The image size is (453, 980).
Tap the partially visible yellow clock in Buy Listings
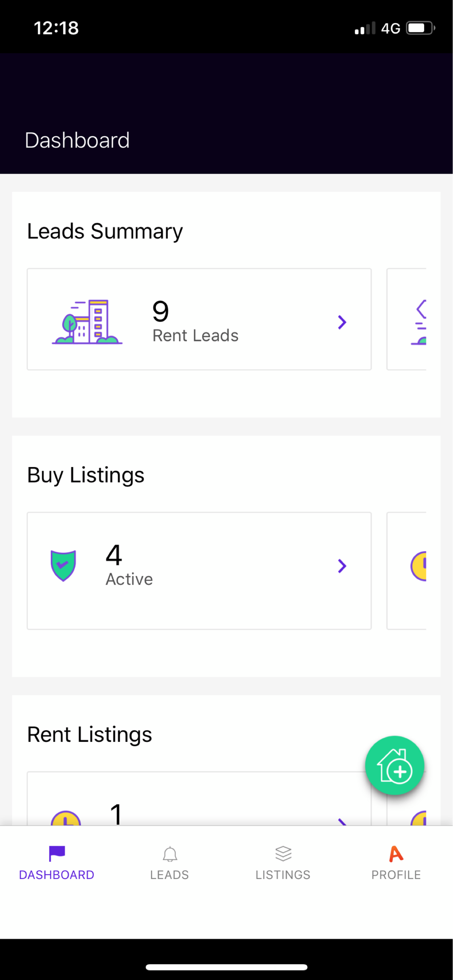coord(419,566)
